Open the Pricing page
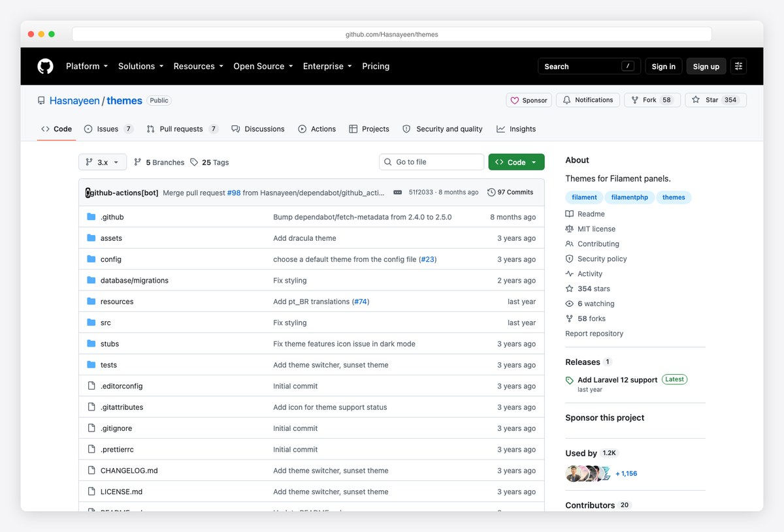Image resolution: width=784 pixels, height=532 pixels. [x=376, y=66]
